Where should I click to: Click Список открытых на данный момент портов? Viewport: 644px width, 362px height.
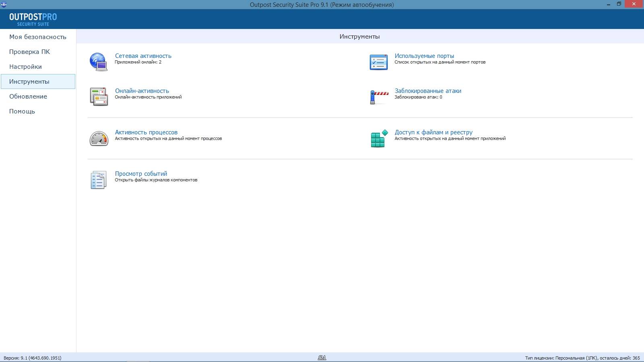pyautogui.click(x=440, y=62)
